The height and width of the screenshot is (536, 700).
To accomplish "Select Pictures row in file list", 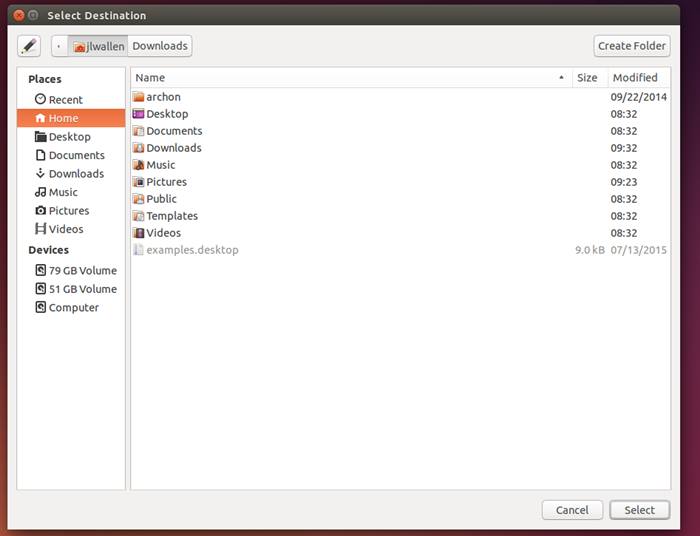I will coord(400,182).
